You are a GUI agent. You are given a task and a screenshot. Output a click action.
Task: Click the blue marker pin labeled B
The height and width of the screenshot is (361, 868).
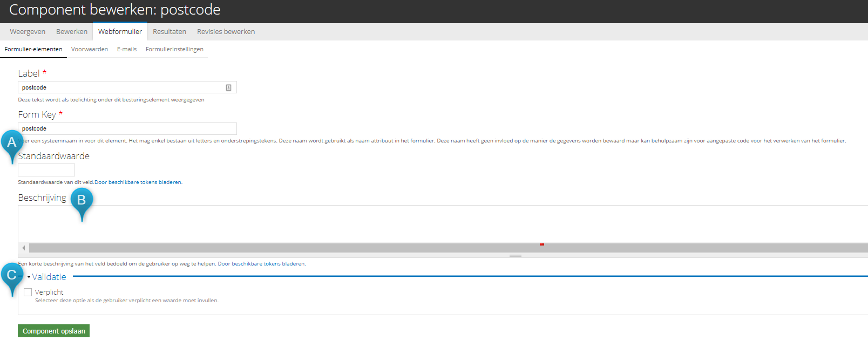tap(82, 201)
